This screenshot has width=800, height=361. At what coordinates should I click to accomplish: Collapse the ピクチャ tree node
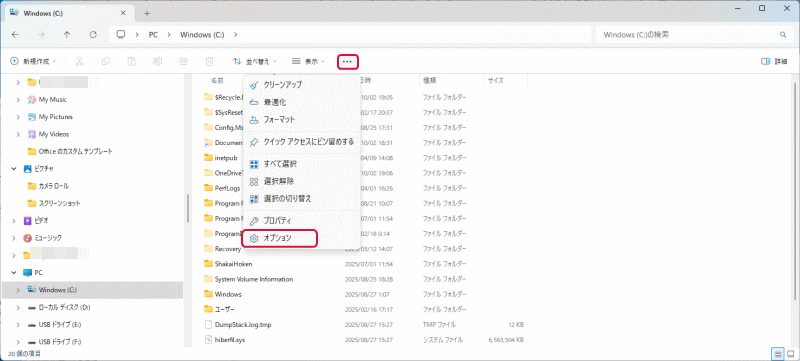pos(14,169)
